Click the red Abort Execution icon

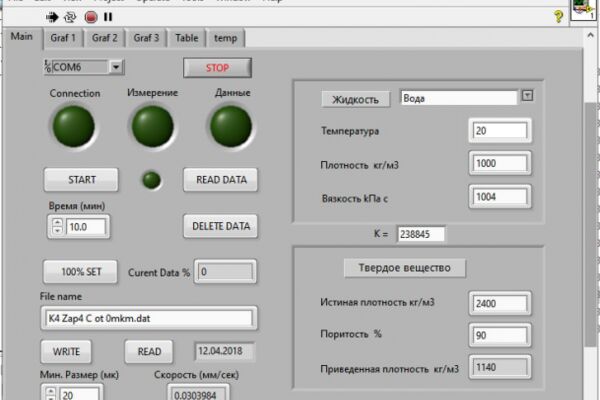[x=91, y=17]
